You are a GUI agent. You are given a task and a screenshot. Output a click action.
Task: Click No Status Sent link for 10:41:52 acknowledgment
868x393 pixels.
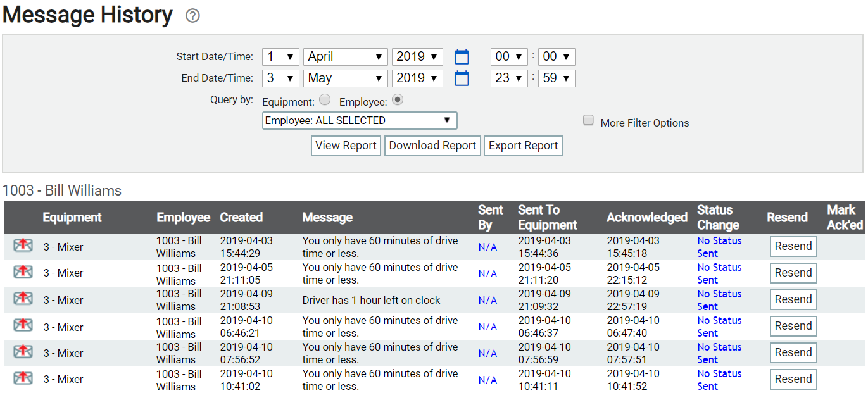point(719,380)
